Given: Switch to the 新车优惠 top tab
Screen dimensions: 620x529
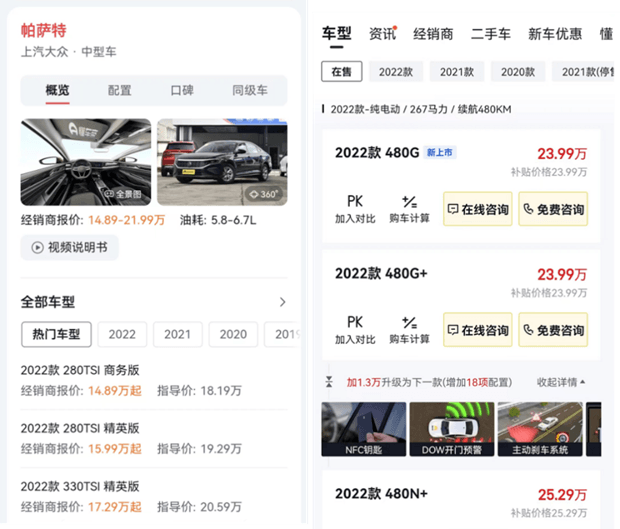Looking at the screenshot, I should click(555, 34).
